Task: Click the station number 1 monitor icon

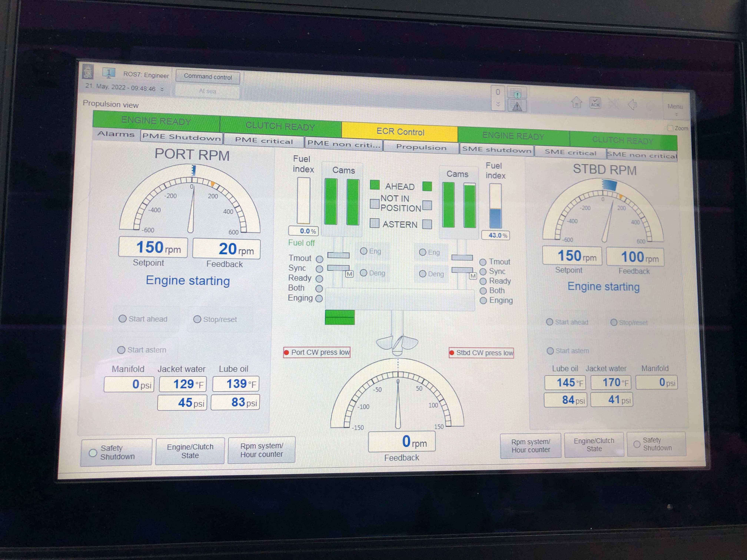Action: tap(109, 73)
